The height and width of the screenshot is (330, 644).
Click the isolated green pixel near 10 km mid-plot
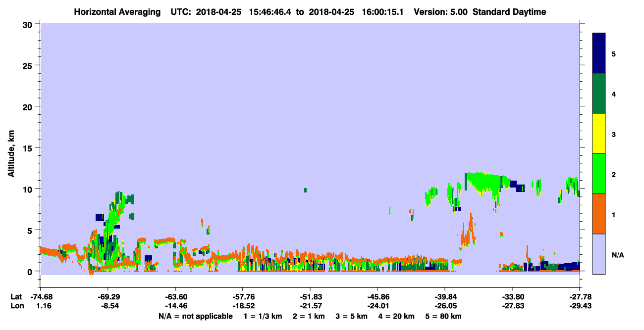point(305,190)
